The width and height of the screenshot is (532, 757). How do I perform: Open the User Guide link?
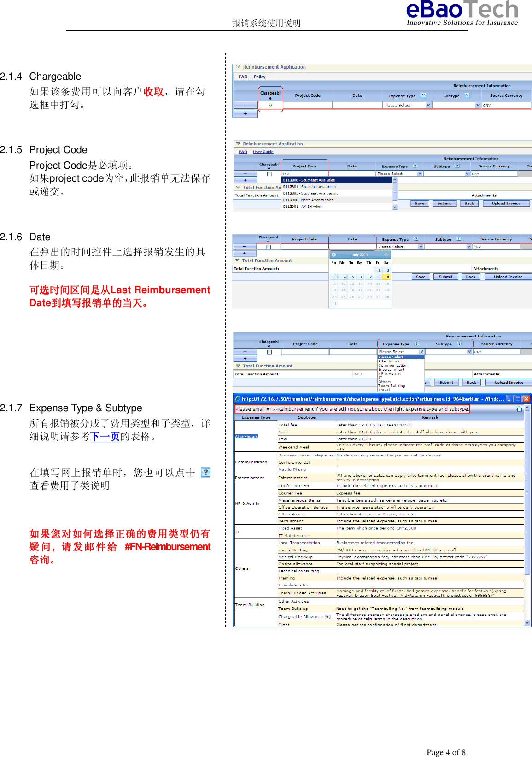(263, 152)
